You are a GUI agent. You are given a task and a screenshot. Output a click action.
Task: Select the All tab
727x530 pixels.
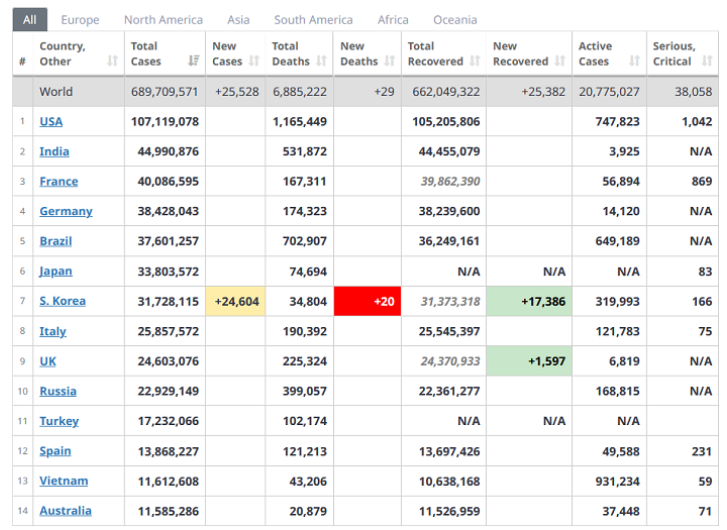pyautogui.click(x=30, y=19)
